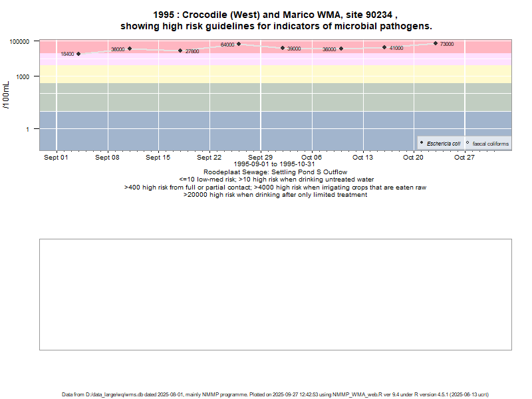Click the 100000 y-axis label
The height and width of the screenshot is (399, 532).
coord(19,41)
